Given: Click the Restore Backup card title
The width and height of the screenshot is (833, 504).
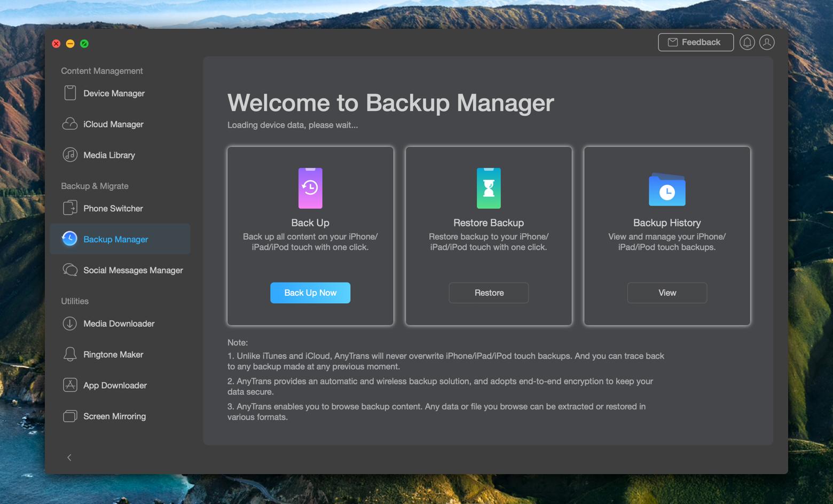Looking at the screenshot, I should click(489, 223).
